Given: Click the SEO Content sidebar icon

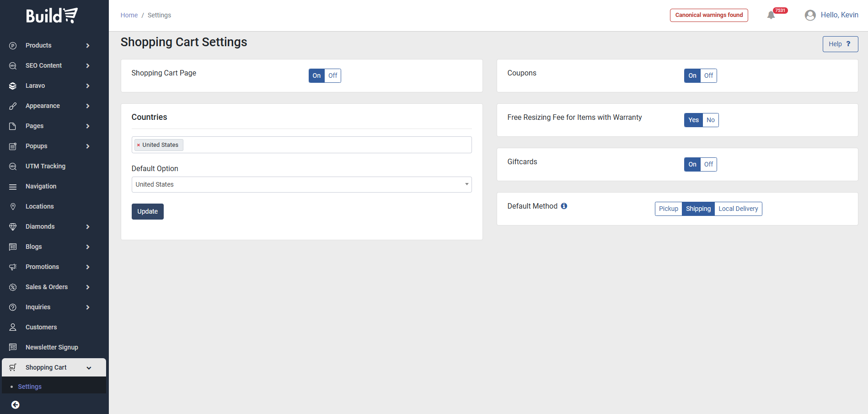Looking at the screenshot, I should tap(13, 66).
